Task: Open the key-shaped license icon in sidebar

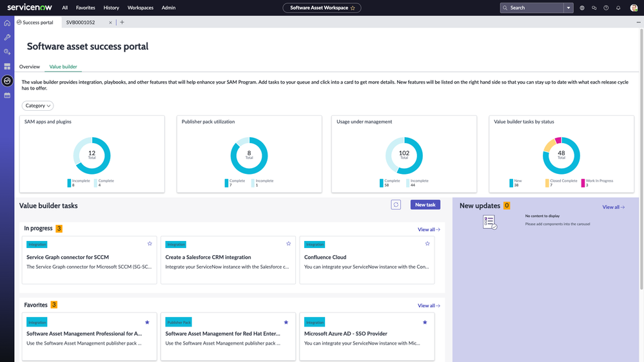Action: (7, 52)
